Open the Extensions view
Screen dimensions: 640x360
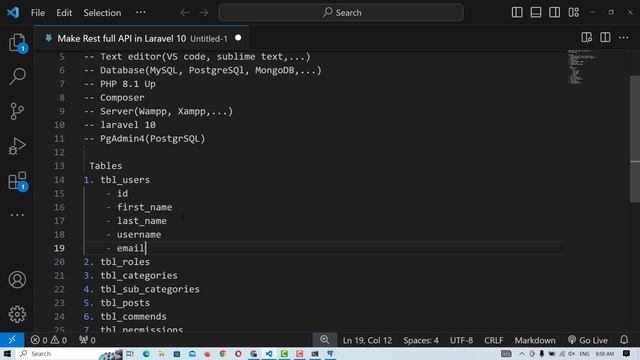click(18, 181)
